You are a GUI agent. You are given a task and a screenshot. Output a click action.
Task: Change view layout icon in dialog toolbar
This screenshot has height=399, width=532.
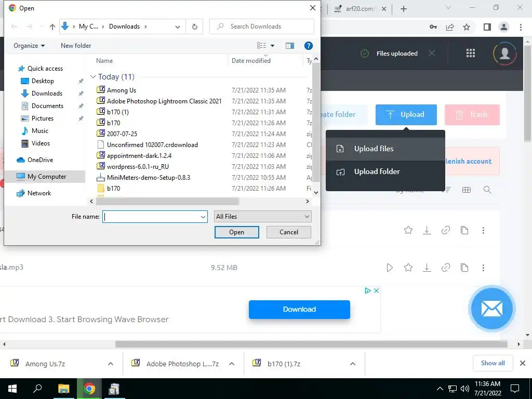261,46
